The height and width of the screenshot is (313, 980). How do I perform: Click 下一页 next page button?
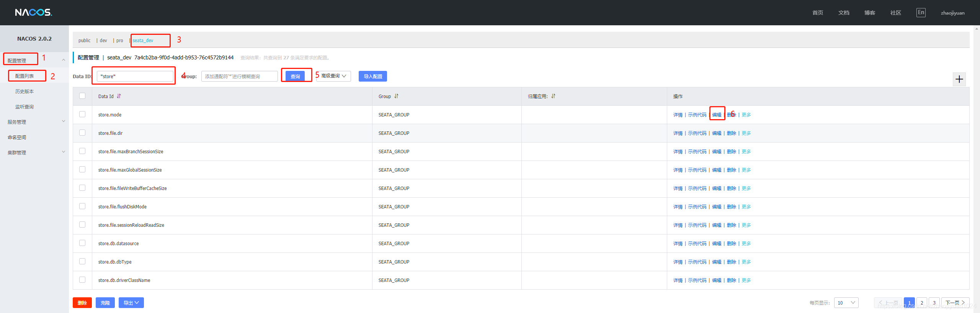955,303
